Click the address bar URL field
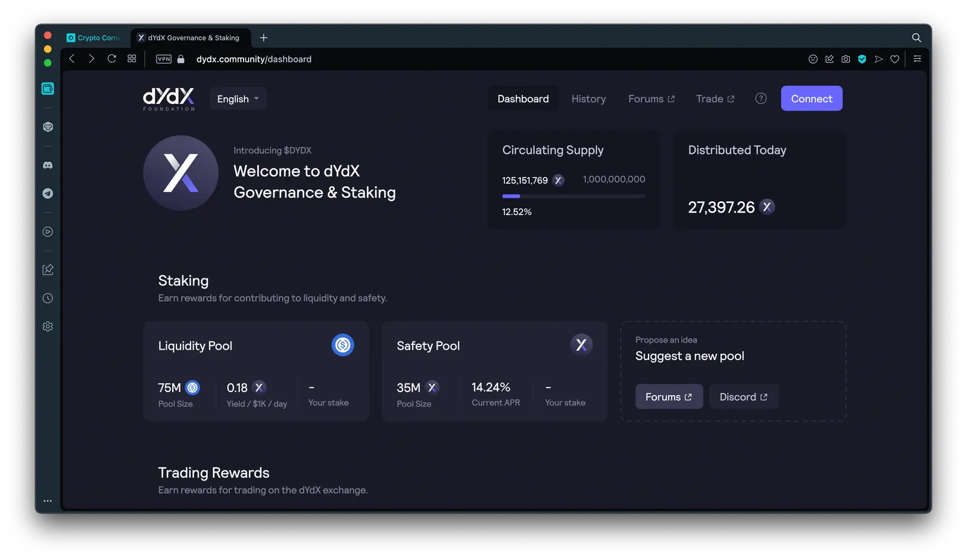967x560 pixels. coord(254,59)
